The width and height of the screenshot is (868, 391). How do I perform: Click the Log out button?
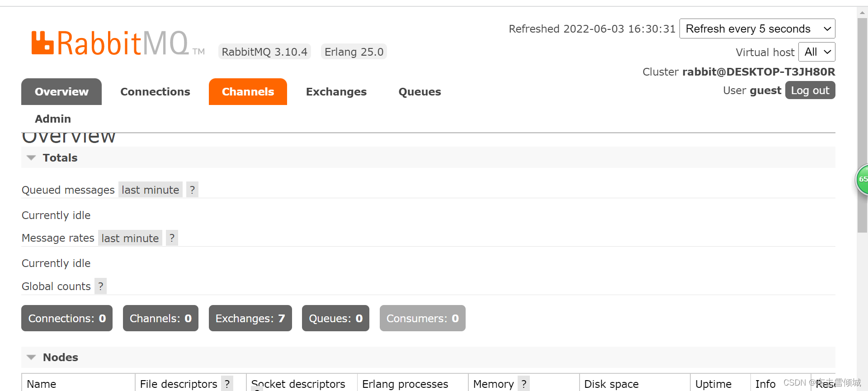(x=810, y=90)
